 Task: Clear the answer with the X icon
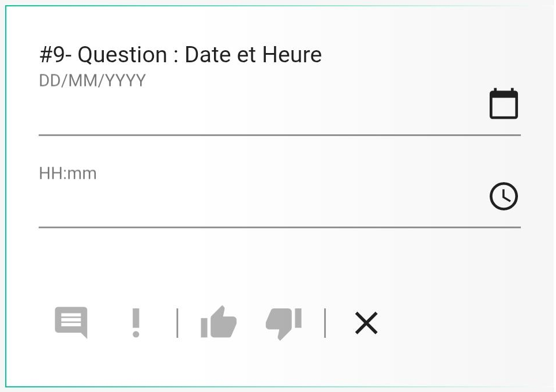pos(366,323)
